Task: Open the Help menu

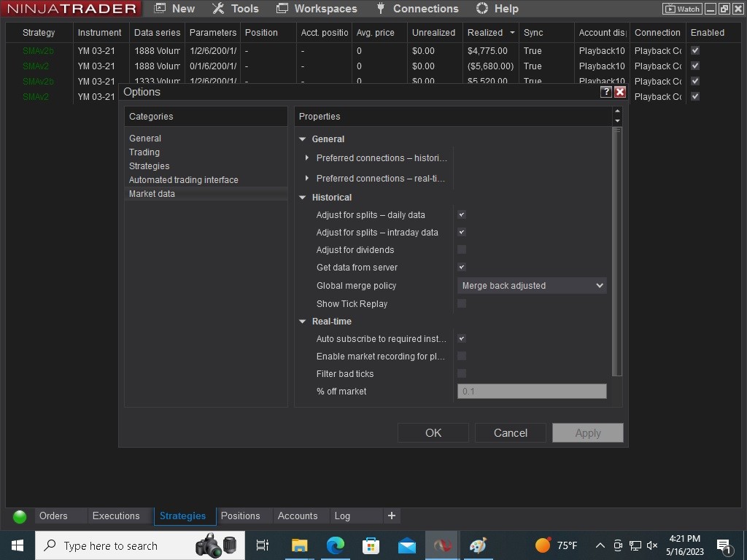Action: [x=498, y=9]
